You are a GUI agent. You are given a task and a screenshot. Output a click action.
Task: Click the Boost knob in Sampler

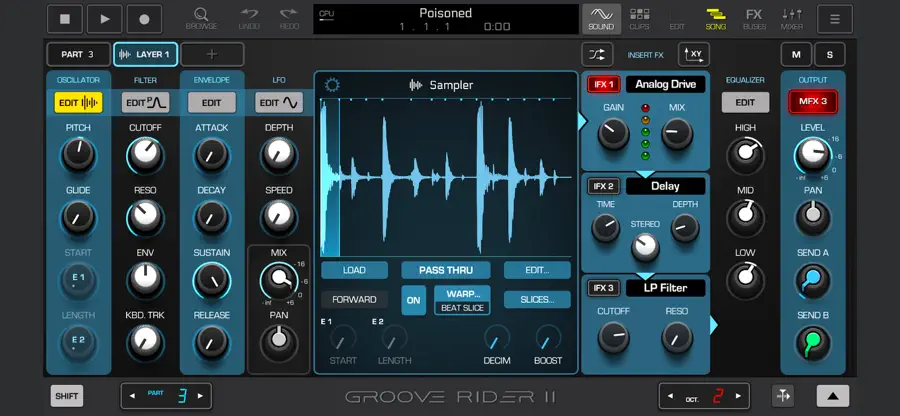click(x=548, y=337)
